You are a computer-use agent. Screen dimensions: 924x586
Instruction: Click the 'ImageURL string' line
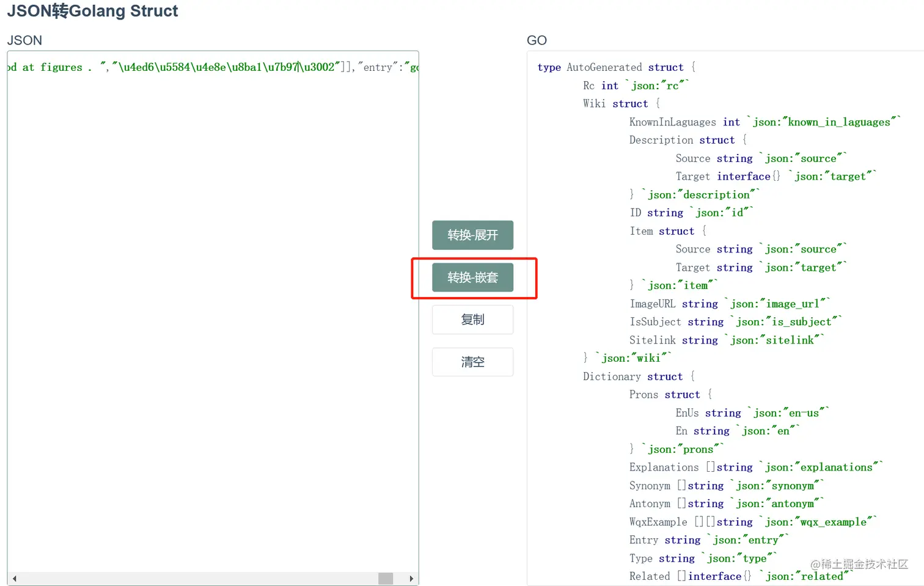730,304
